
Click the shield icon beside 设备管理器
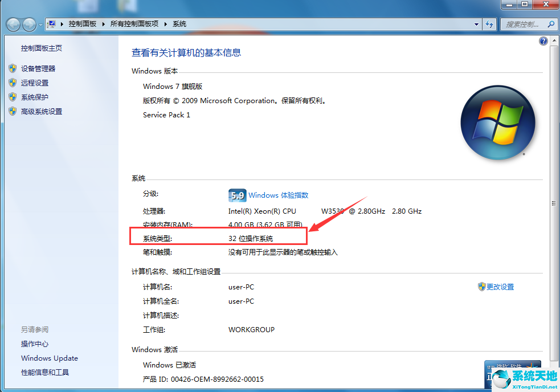pos(13,68)
